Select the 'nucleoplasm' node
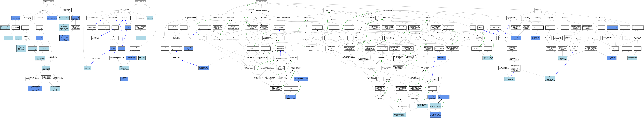 pos(87,68)
